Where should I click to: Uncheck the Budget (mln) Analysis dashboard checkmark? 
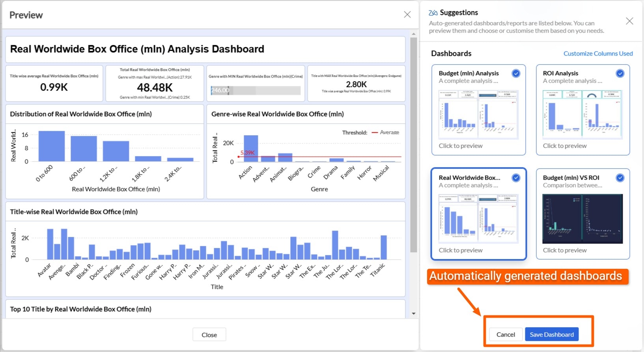pos(516,73)
